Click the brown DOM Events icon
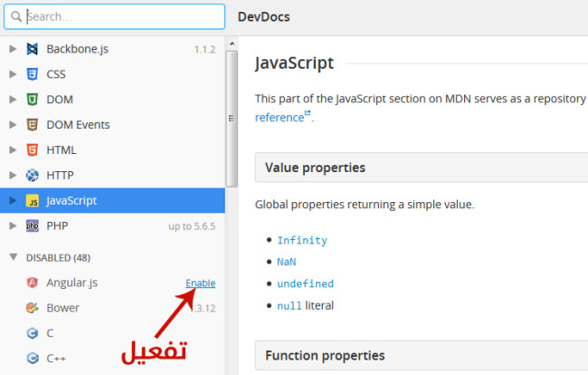 (33, 124)
